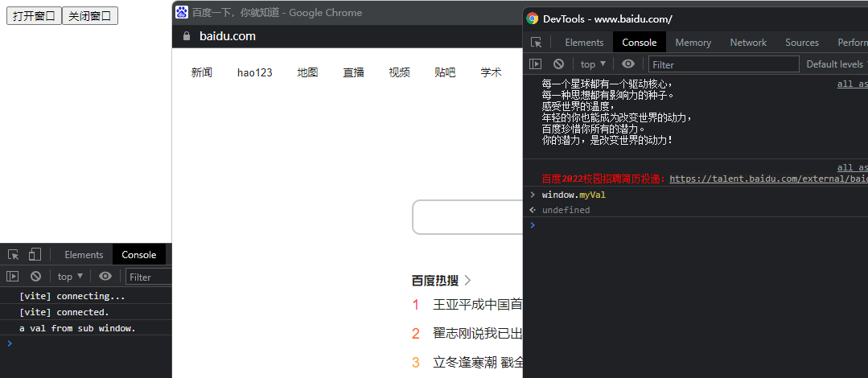Select red 百度2022校园招聘简历投递 text

click(605, 179)
